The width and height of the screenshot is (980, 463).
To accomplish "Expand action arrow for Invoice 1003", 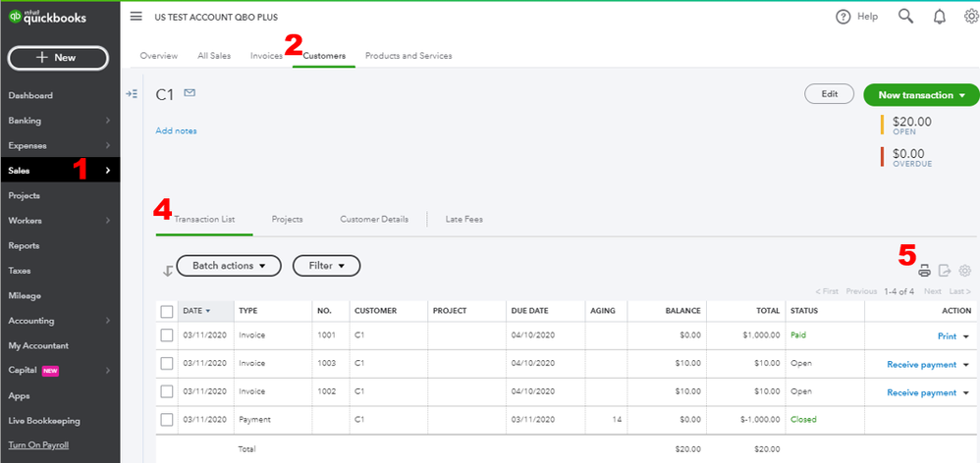I will (x=965, y=365).
